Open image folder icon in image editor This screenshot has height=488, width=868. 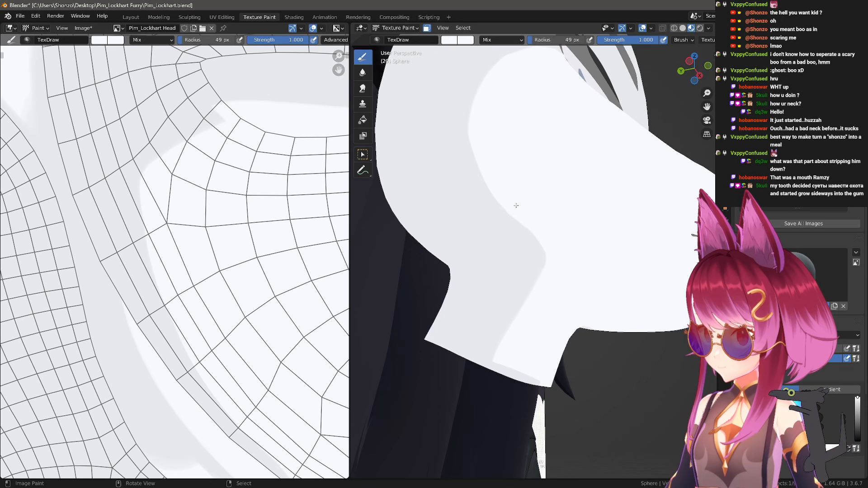pyautogui.click(x=203, y=28)
